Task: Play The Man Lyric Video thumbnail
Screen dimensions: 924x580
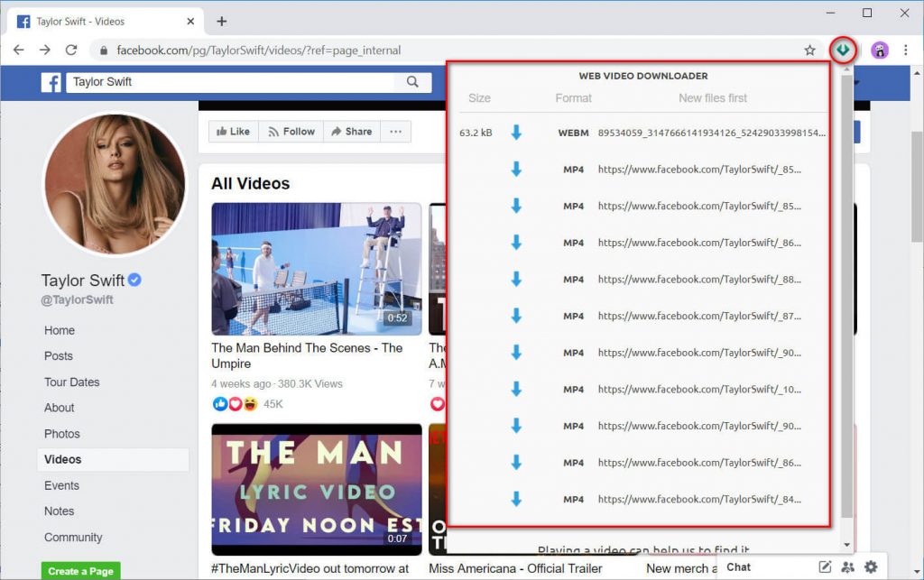Action: point(317,489)
